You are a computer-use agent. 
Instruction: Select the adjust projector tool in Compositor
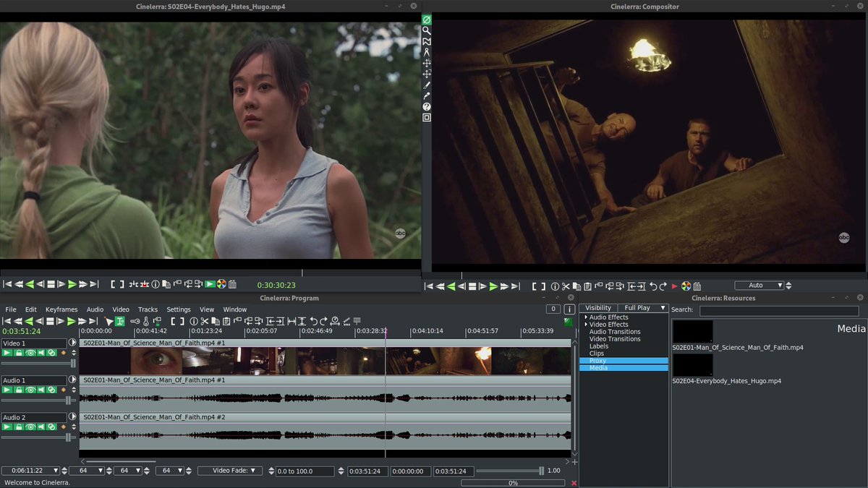[x=427, y=74]
